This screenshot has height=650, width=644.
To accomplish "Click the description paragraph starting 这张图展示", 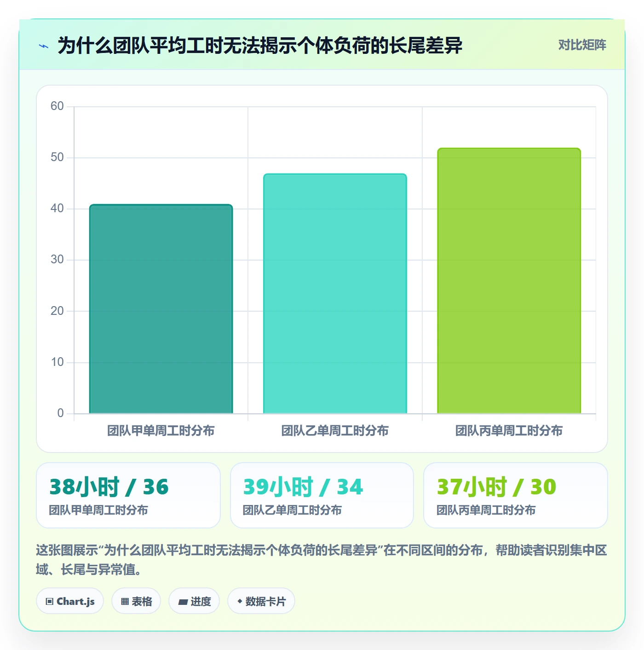I will pyautogui.click(x=322, y=560).
